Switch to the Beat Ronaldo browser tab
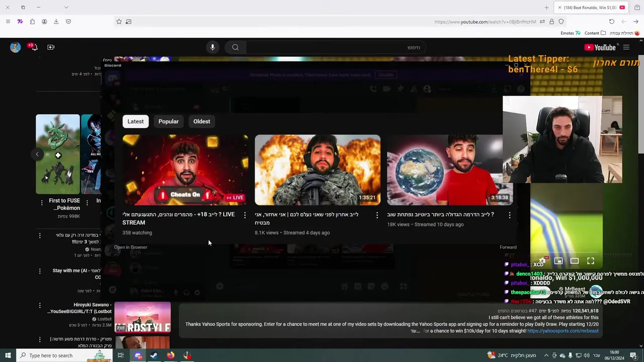 coord(591,8)
